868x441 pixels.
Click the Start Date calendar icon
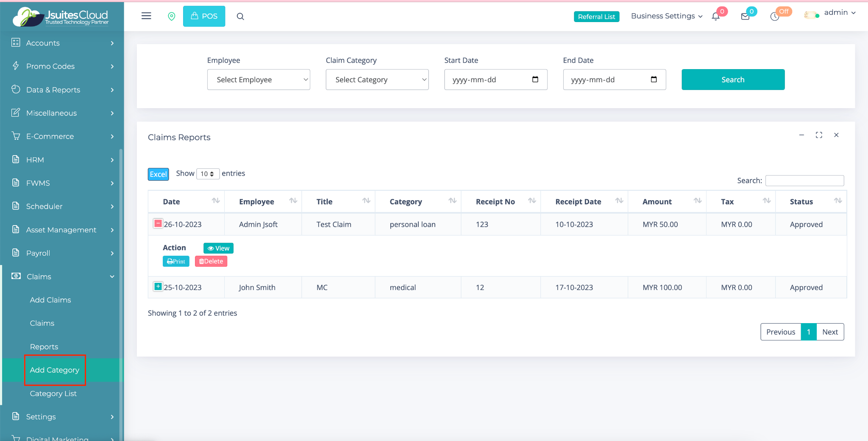coord(535,80)
